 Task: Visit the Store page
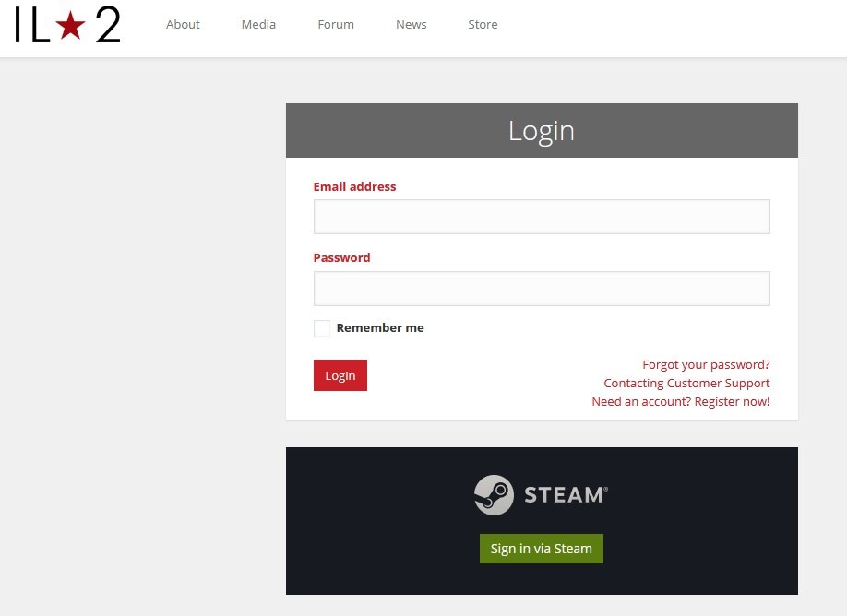click(x=483, y=24)
